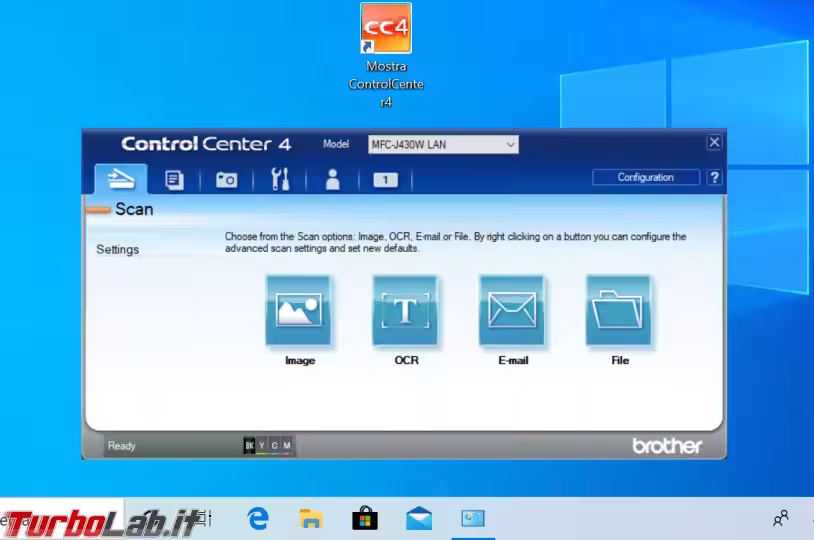Open the Mostra ControlCenter4 desktop shortcut
Screen dimensions: 814x540
(x=386, y=56)
